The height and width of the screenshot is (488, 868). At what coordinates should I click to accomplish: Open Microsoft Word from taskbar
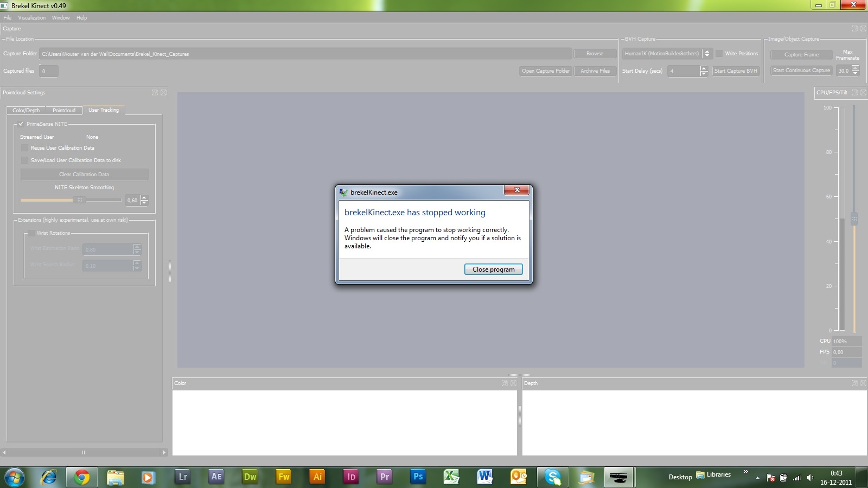(x=485, y=477)
